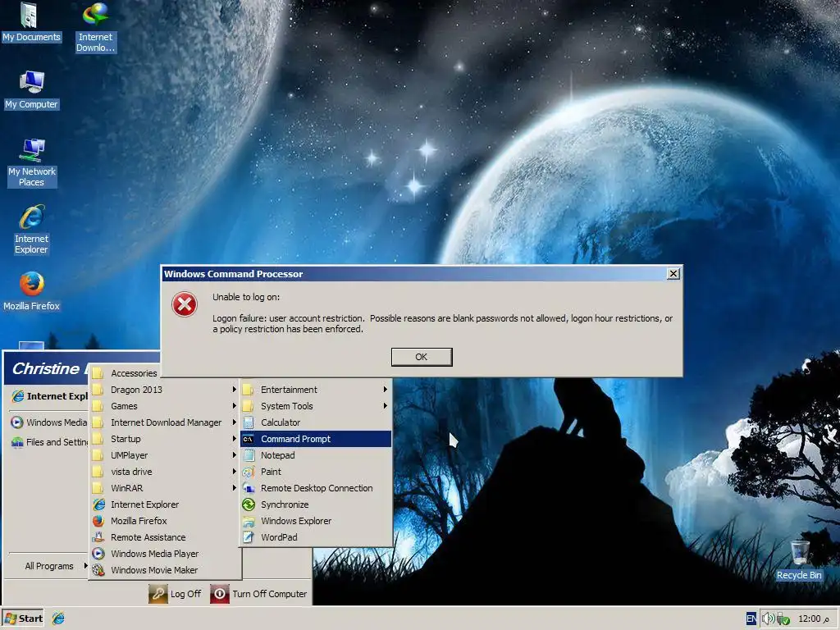Expand the UMPlayer submenu arrow
840x630 pixels.
(234, 455)
